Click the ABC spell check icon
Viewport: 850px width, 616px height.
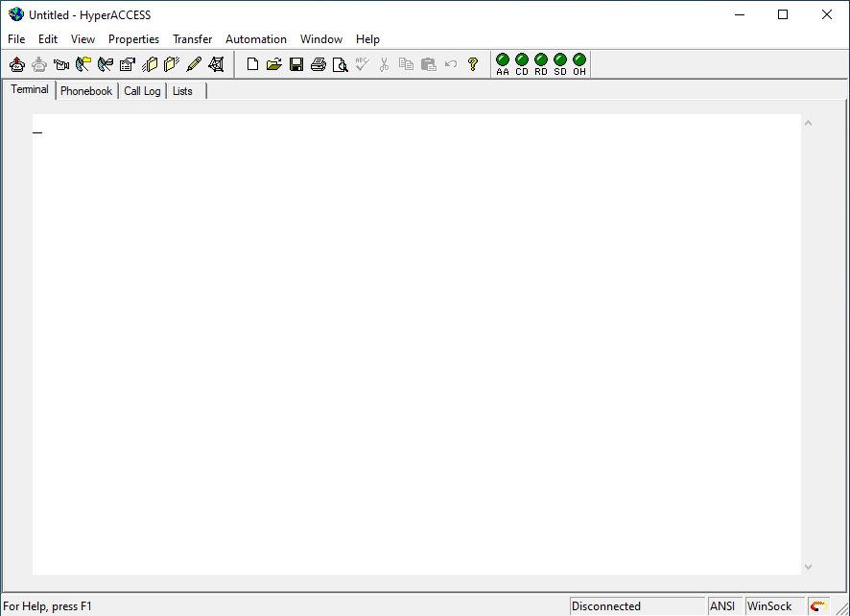[362, 64]
